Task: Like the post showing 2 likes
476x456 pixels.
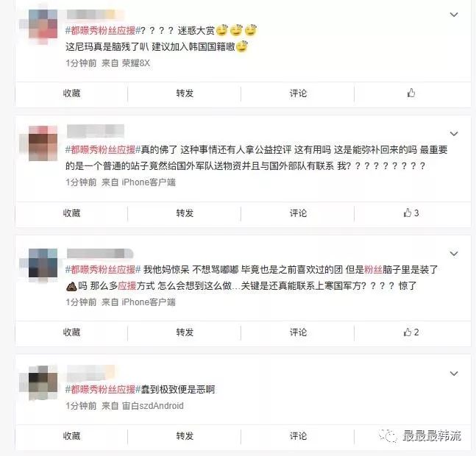Action: tap(411, 332)
